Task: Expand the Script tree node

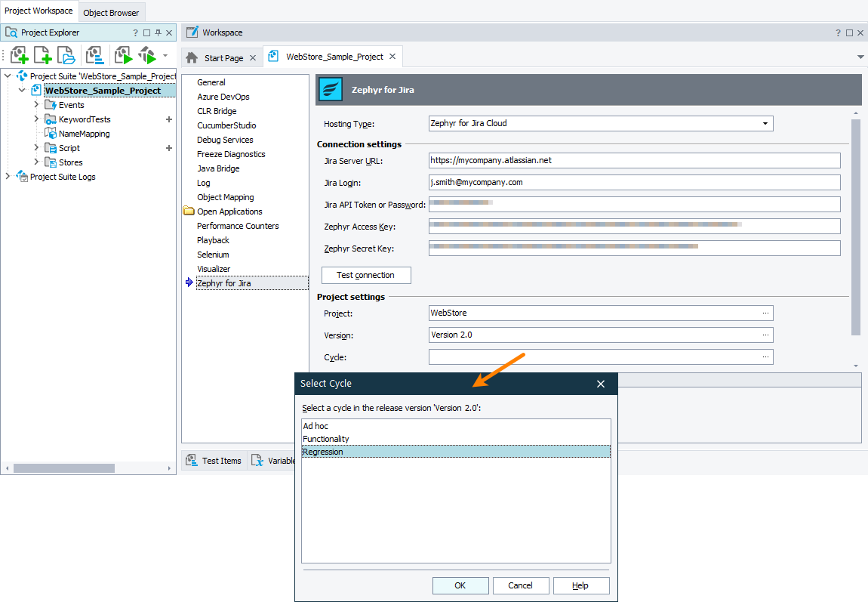Action: tap(36, 147)
